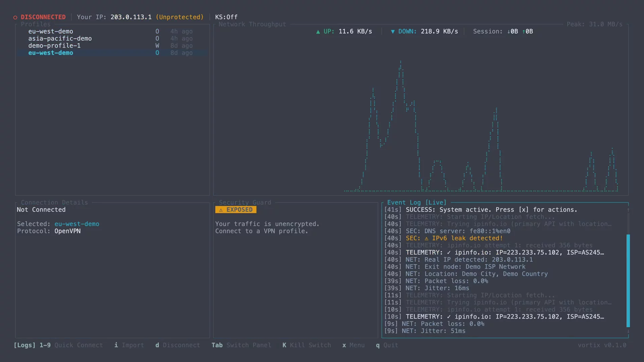Click the DOWN throughput arrow indicator
This screenshot has height=362, width=644.
tap(393, 32)
